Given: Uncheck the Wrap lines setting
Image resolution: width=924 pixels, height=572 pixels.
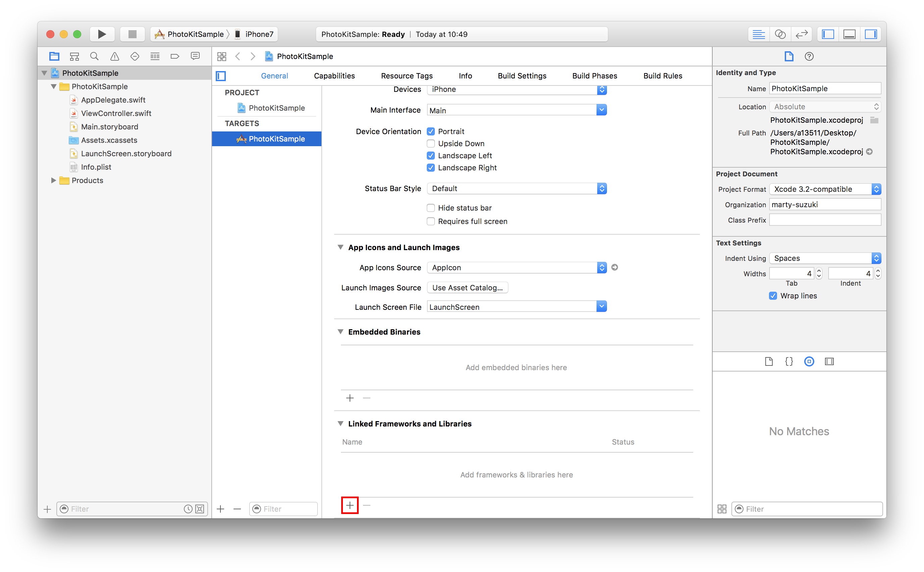Looking at the screenshot, I should coord(773,296).
